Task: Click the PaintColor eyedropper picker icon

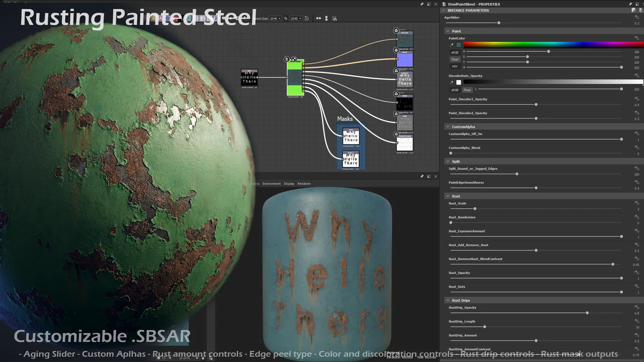Action: (452, 45)
